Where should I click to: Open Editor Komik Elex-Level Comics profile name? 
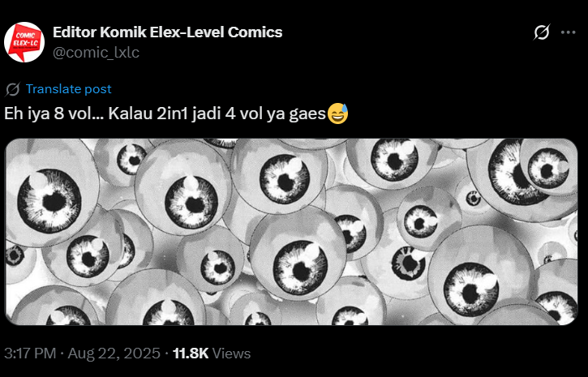pyautogui.click(x=167, y=32)
